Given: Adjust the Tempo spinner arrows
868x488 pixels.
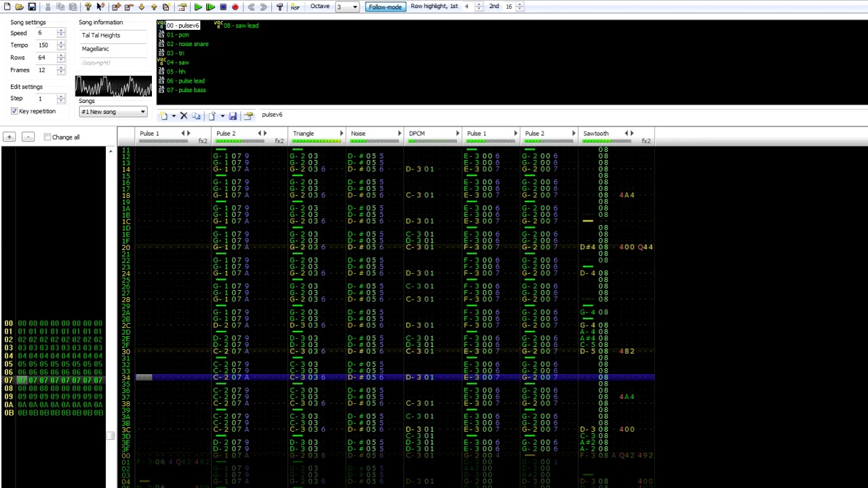Looking at the screenshot, I should point(61,45).
